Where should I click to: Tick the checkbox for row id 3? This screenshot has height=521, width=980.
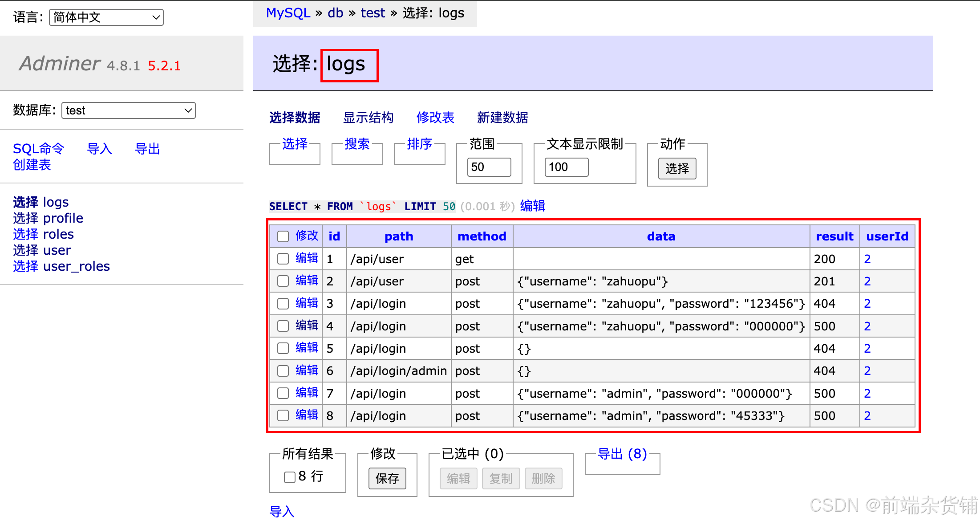coord(283,304)
